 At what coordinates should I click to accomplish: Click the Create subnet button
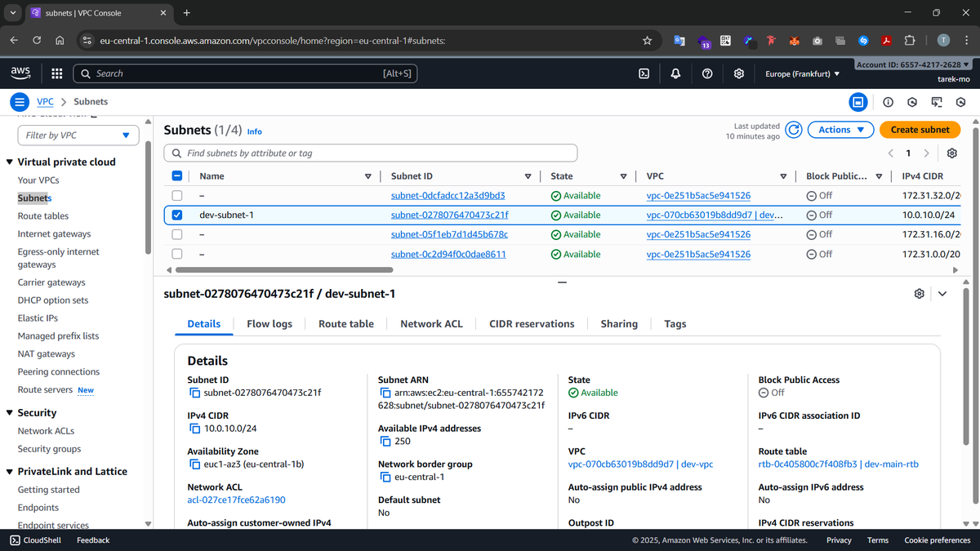[920, 130]
